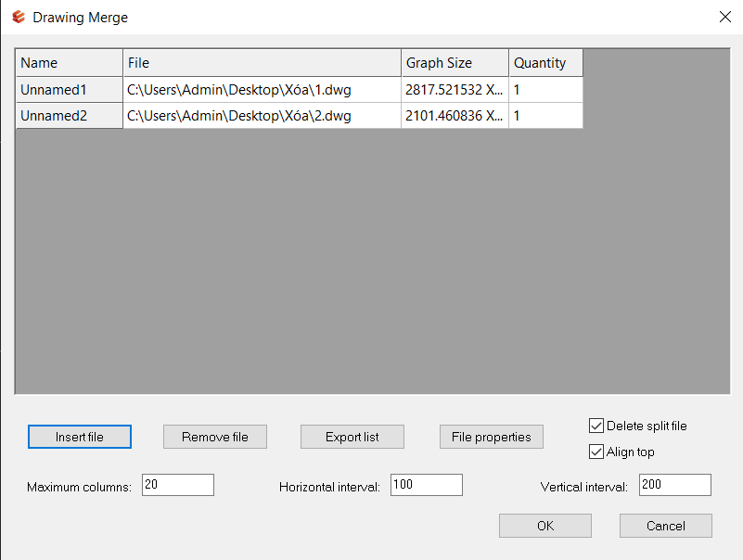Focus the Maximum columns field

click(177, 485)
